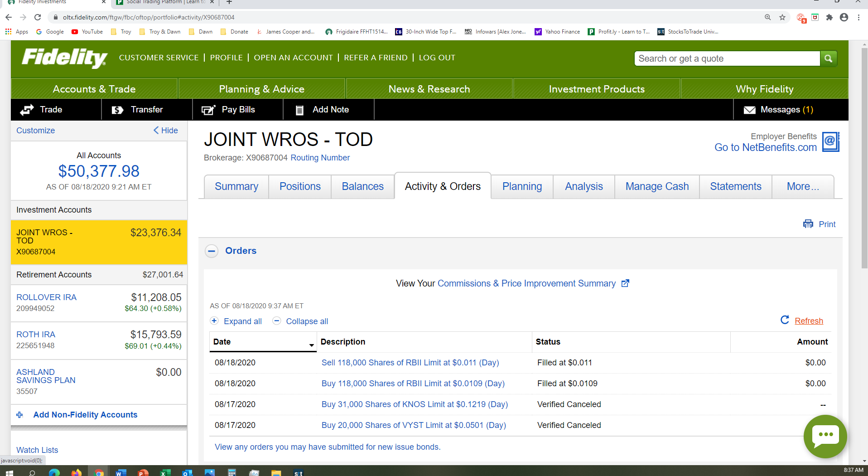Screen dimensions: 868x476
Task: Sort orders by the Date column header
Action: click(263, 342)
